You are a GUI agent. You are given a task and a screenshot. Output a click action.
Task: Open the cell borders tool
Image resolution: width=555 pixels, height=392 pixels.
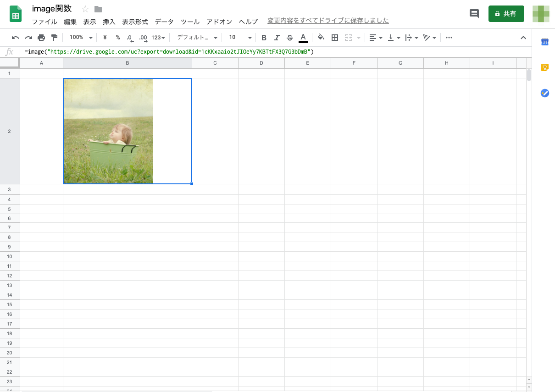pyautogui.click(x=335, y=38)
